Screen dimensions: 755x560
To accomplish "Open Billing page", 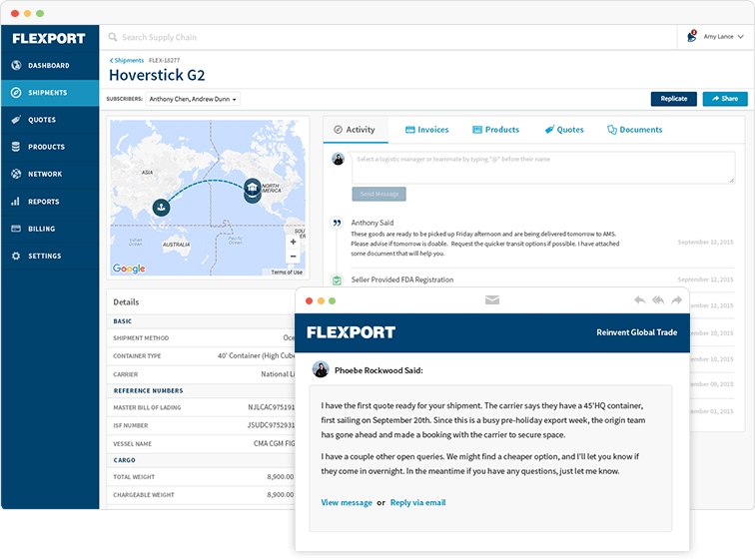I will click(50, 229).
